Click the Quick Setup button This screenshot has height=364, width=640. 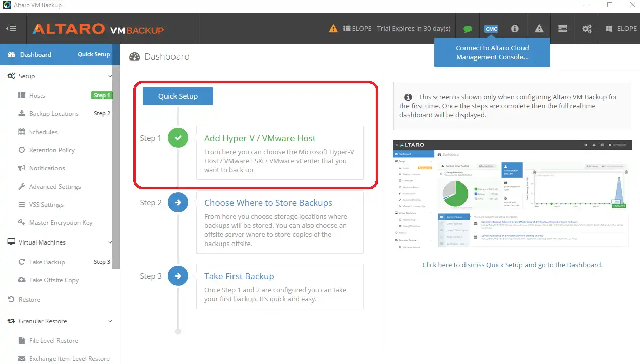click(178, 96)
